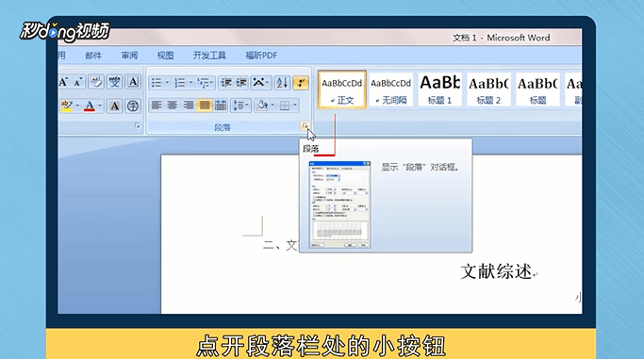Open the Phonetic Guide (wén 文) tool
The height and width of the screenshot is (359, 644).
tap(114, 82)
